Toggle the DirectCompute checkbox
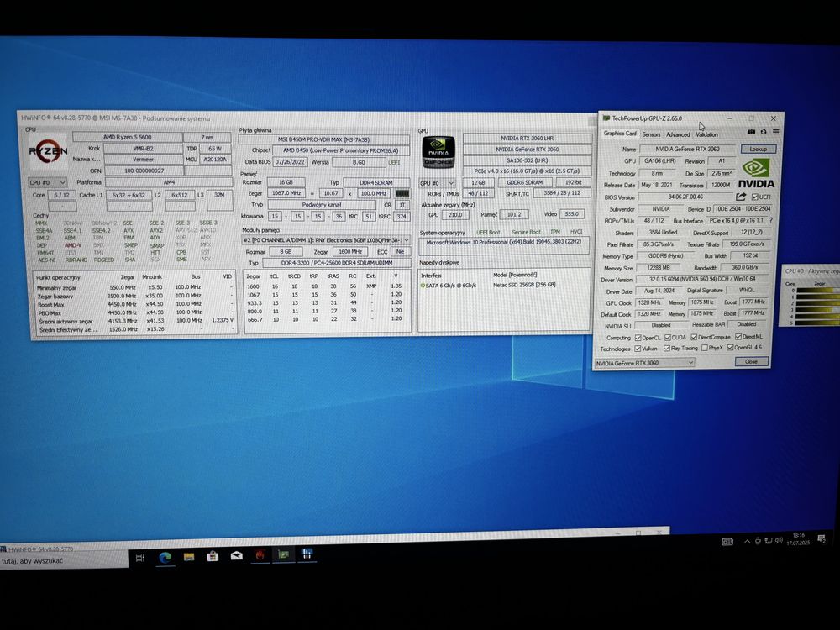This screenshot has height=630, width=840. pyautogui.click(x=694, y=337)
